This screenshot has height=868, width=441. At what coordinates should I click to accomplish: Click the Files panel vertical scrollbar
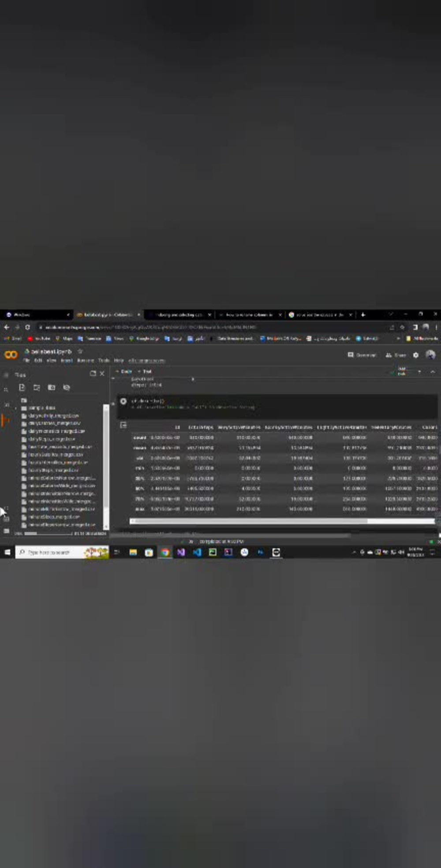click(x=106, y=466)
